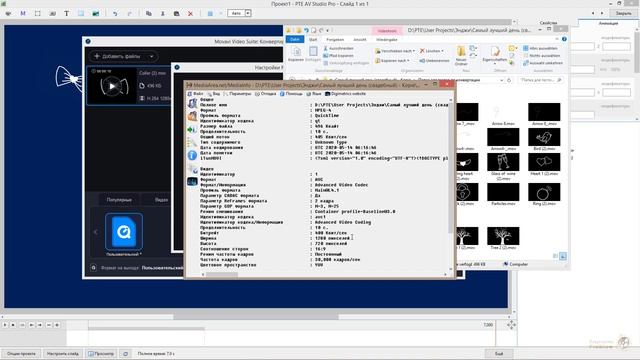Viewport: 640px width, 360px height.
Task: Open the Datei tab in Explorer
Action: (x=295, y=40)
